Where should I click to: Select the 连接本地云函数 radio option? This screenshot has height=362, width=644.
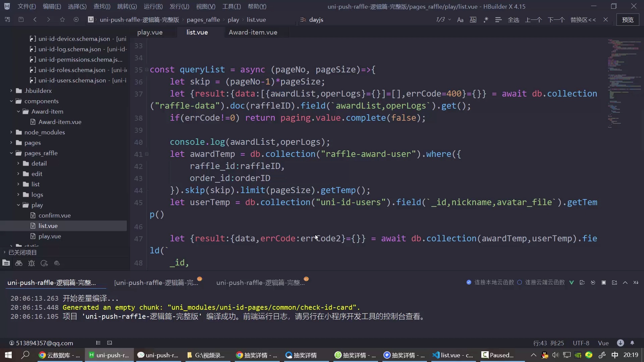[469, 282]
